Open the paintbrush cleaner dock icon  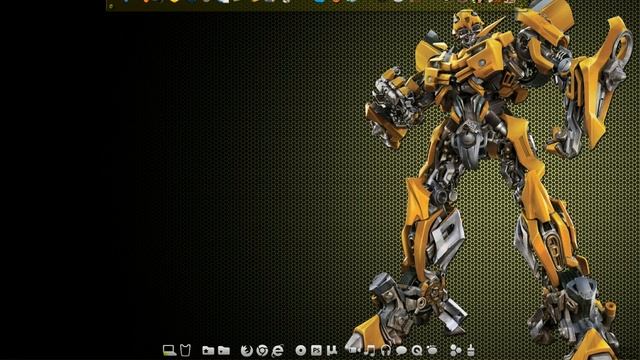tap(471, 350)
